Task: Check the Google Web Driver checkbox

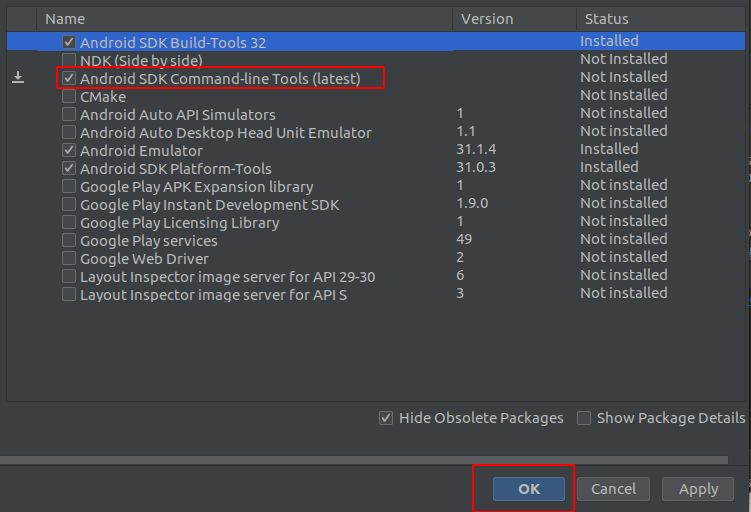Action: 69,259
